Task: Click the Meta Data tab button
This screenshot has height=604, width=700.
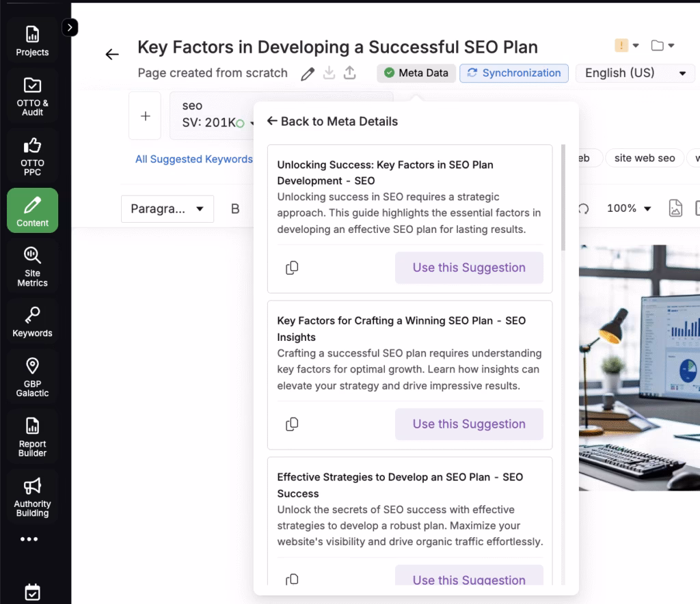Action: [x=416, y=73]
